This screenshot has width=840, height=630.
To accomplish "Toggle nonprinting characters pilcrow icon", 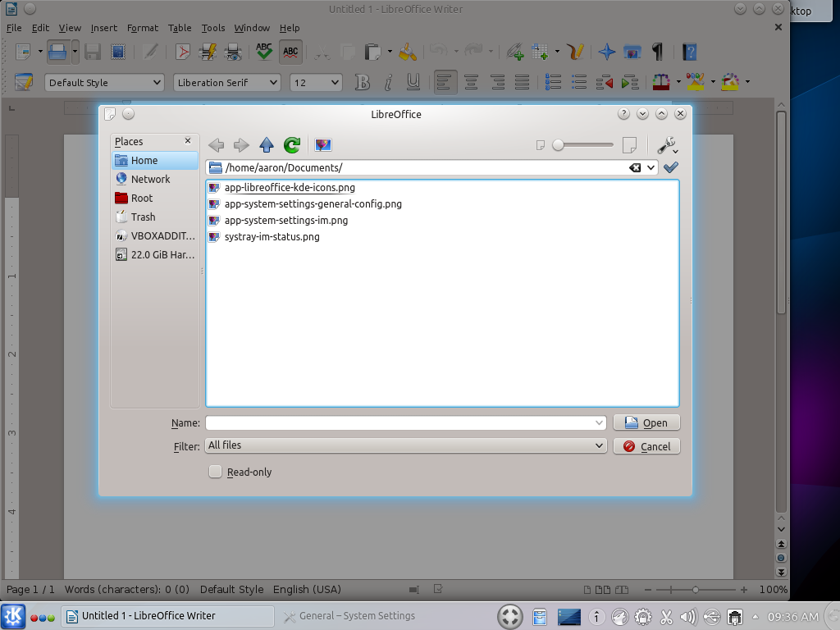I will [x=658, y=52].
